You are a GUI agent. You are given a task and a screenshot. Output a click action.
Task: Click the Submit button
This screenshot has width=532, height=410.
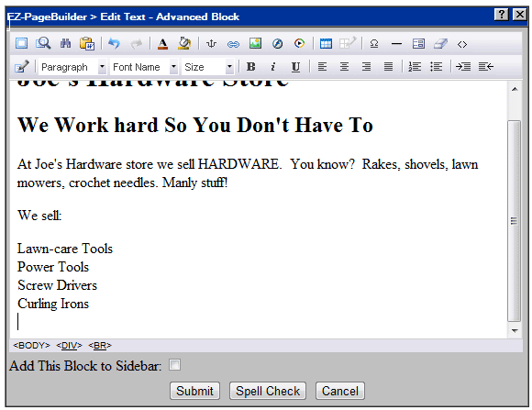tap(194, 391)
